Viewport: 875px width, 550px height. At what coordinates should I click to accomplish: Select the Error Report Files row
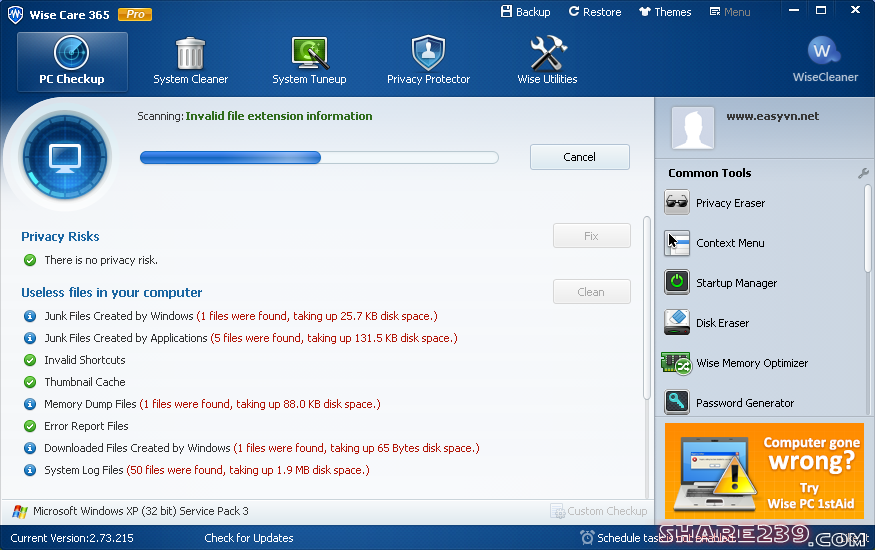point(76,426)
